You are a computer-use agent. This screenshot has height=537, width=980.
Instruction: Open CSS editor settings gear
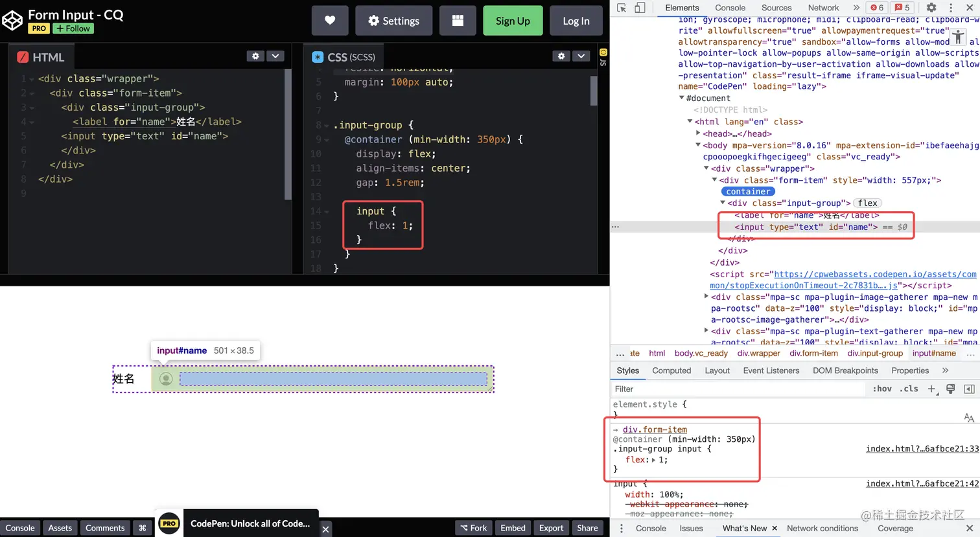(561, 56)
